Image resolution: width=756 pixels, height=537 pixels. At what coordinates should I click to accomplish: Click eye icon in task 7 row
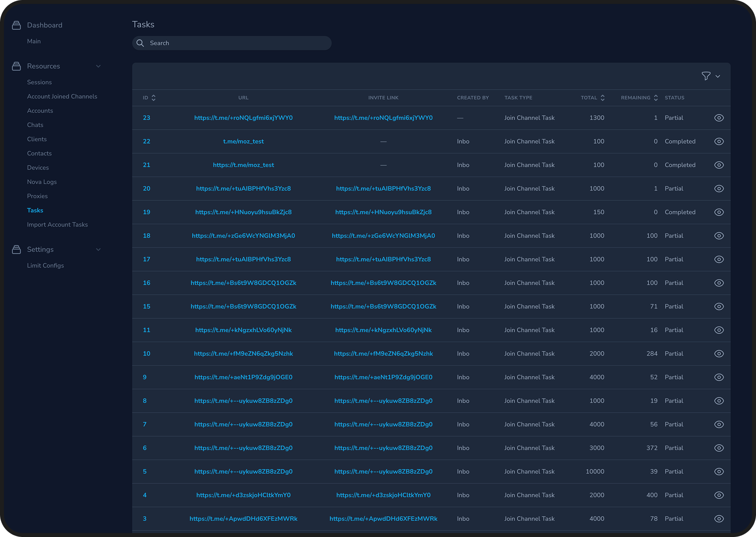pos(719,425)
